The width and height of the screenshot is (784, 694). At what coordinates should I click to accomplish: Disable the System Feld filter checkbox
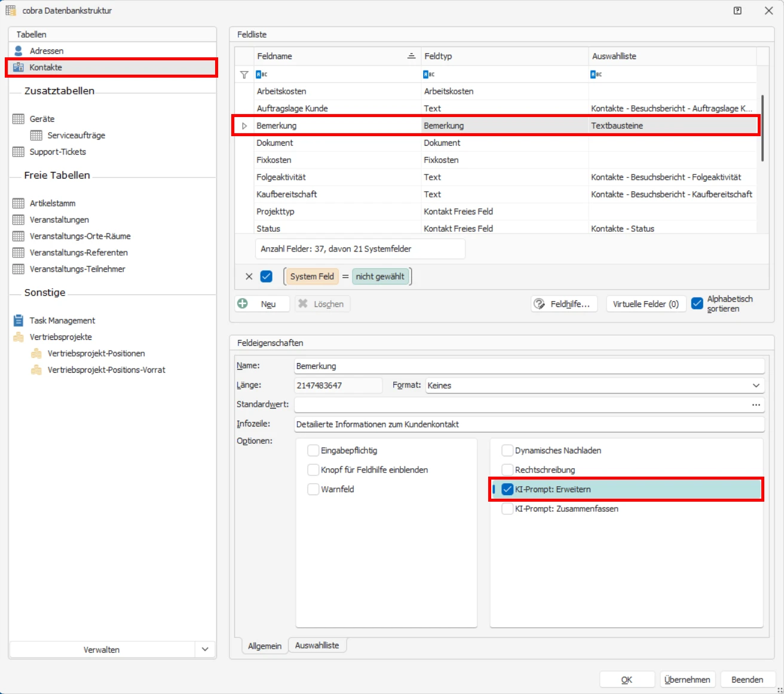tap(267, 277)
